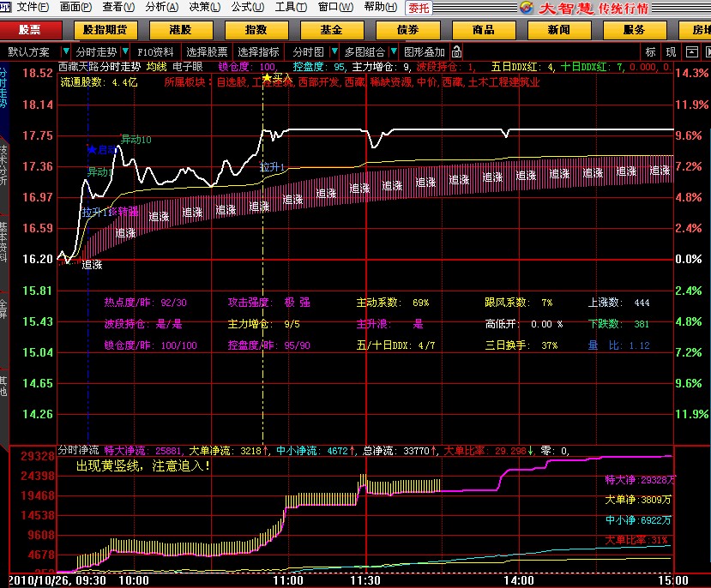This screenshot has width=711, height=588.
Task: Click the 标 icon in the toolbar
Action: (x=651, y=52)
